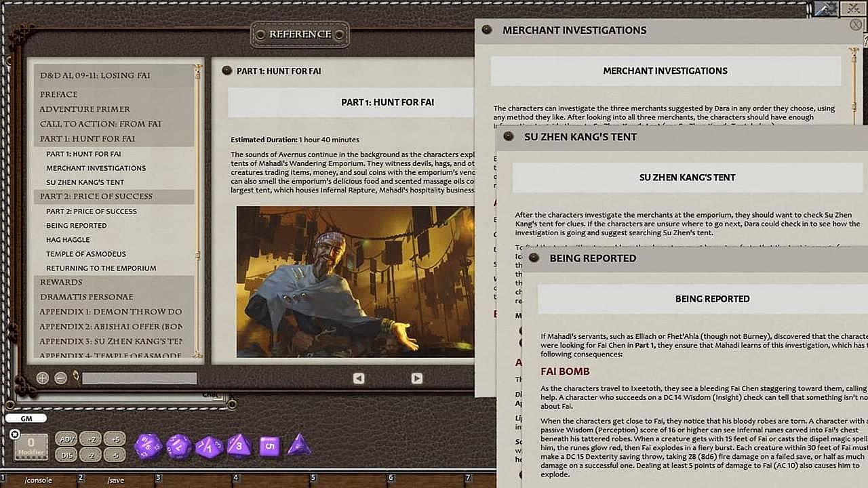Click the index search input field

point(139,378)
